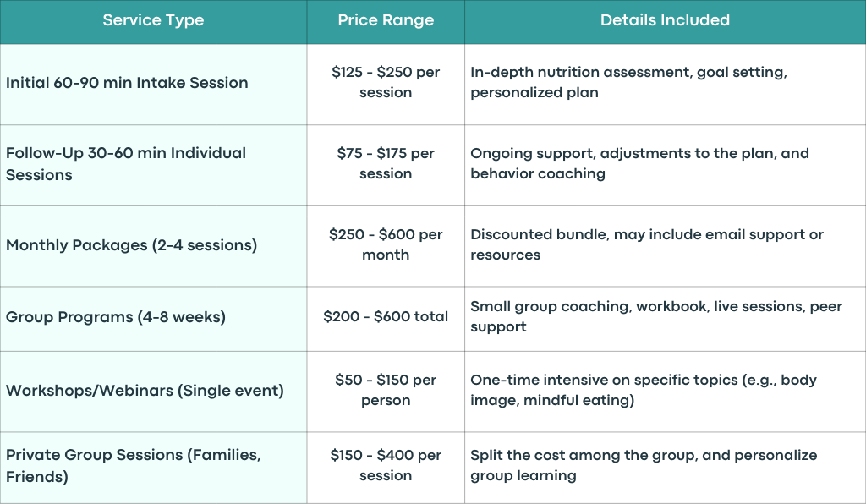
Task: Select the Group Programs (4-8 weeks) cell
Action: (x=154, y=319)
